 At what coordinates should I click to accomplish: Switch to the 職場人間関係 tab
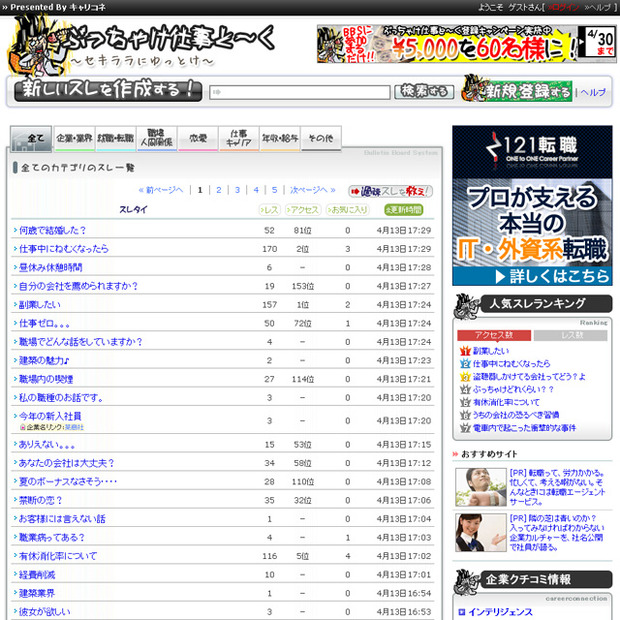(157, 139)
